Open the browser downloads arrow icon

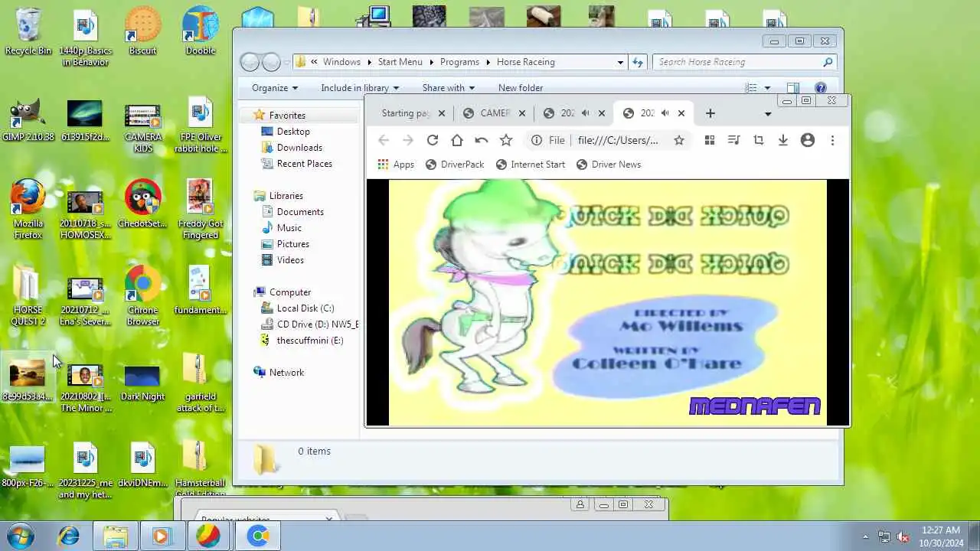click(x=783, y=140)
